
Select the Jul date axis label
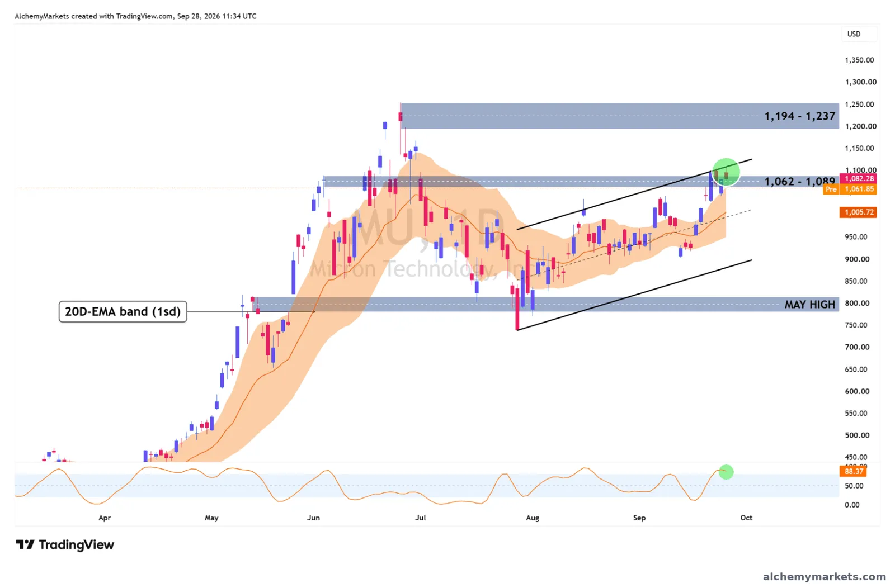(421, 518)
